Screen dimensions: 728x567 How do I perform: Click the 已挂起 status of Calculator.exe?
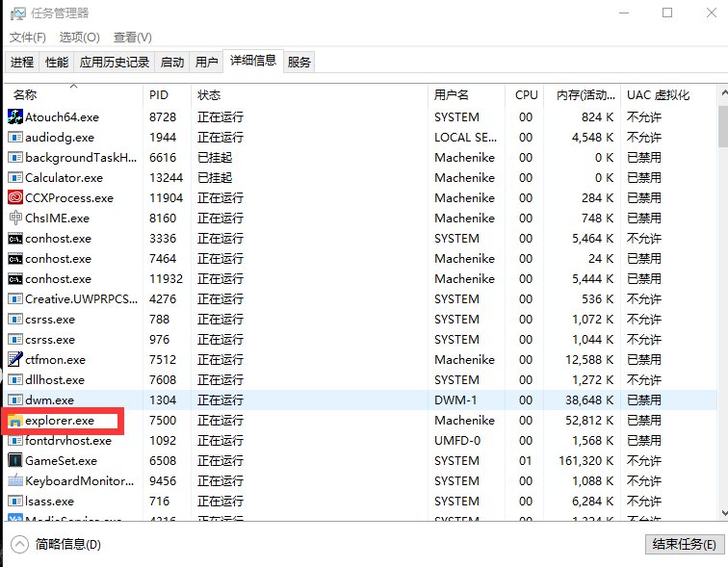point(215,178)
